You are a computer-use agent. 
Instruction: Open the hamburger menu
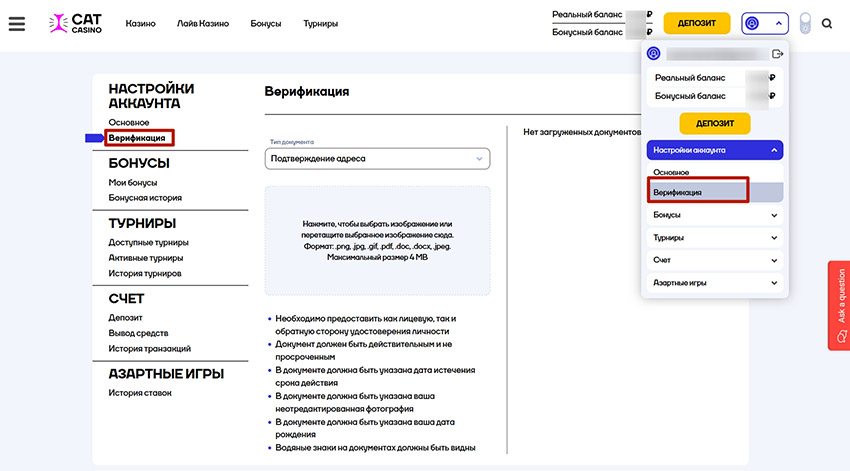click(17, 23)
